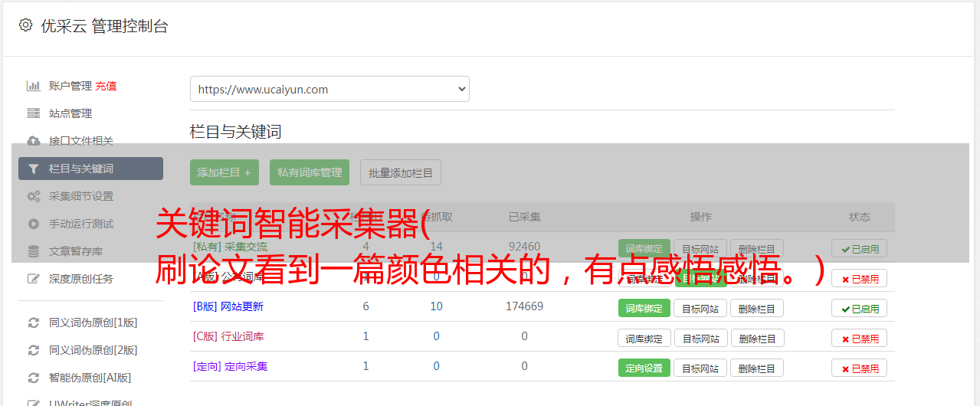Screen dimensions: 980x406
Task: Click 删除栏目 in the 采集交流 row
Action: (x=757, y=248)
